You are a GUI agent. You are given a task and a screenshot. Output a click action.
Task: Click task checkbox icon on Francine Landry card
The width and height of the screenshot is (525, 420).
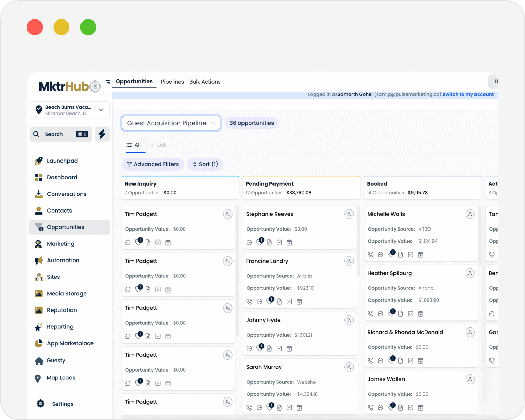click(x=289, y=302)
